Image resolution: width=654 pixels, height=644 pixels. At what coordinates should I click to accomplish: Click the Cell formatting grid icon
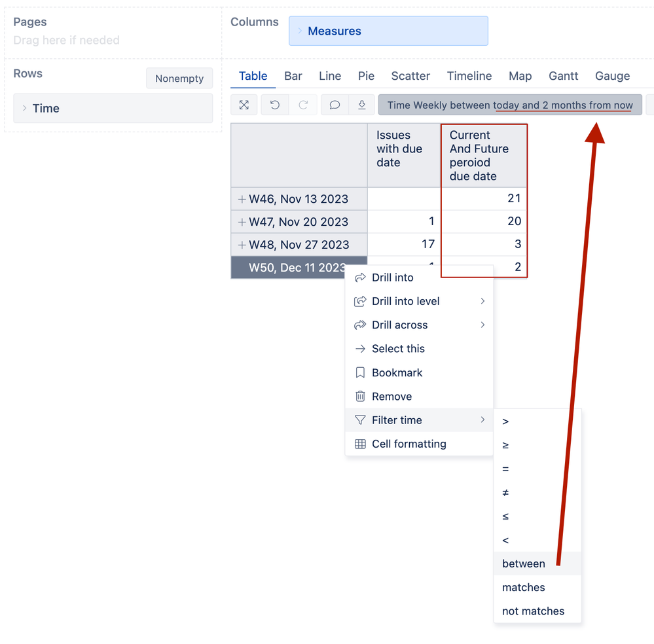[359, 444]
